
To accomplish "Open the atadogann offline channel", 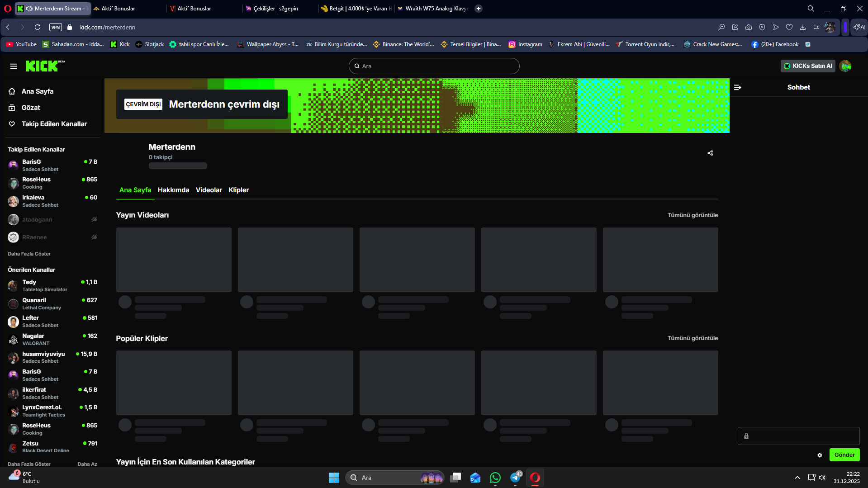I will (x=52, y=219).
